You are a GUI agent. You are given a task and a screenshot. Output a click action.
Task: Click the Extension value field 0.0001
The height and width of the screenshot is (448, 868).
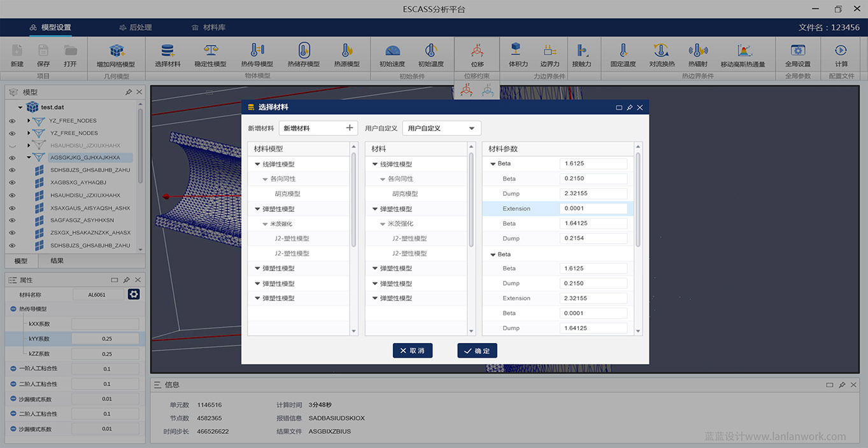pyautogui.click(x=593, y=209)
